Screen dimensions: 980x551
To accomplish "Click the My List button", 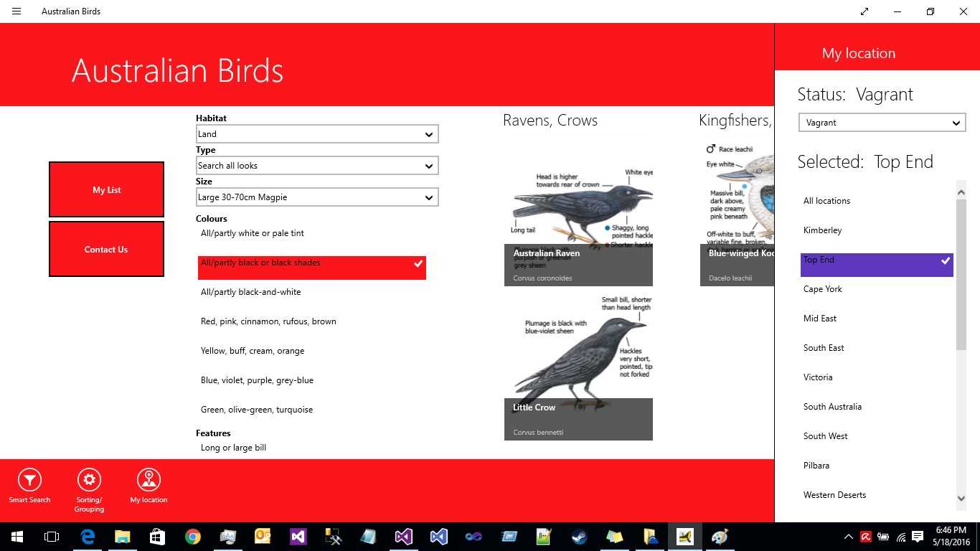I will point(106,189).
